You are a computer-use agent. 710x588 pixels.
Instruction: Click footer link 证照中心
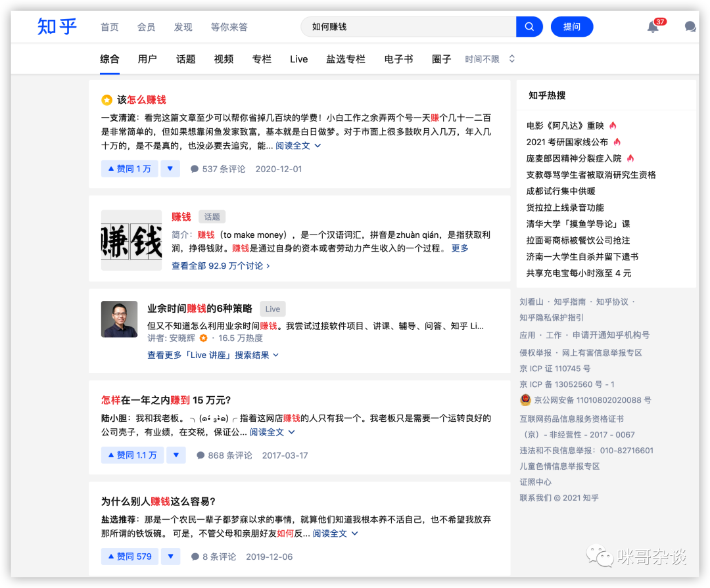[535, 482]
